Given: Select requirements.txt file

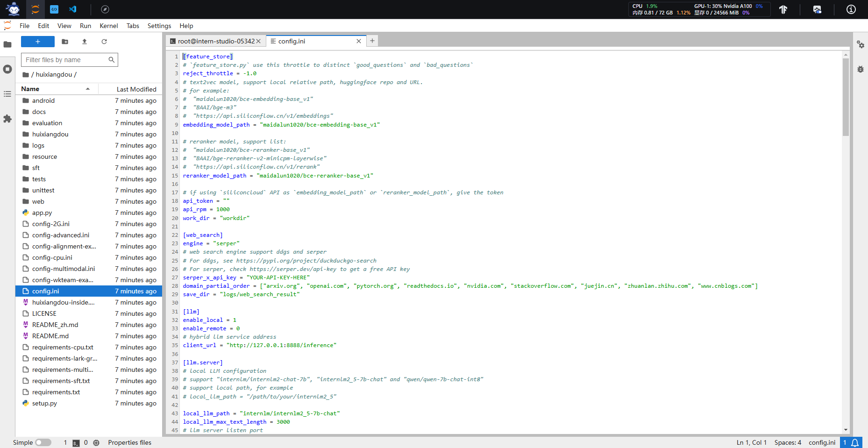Looking at the screenshot, I should pyautogui.click(x=89, y=392).
